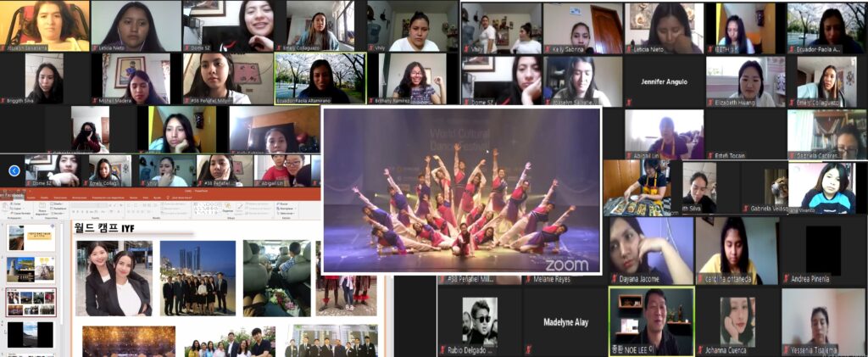Click muted mic icon beside Michell Madera
868x357 pixels.
point(95,101)
